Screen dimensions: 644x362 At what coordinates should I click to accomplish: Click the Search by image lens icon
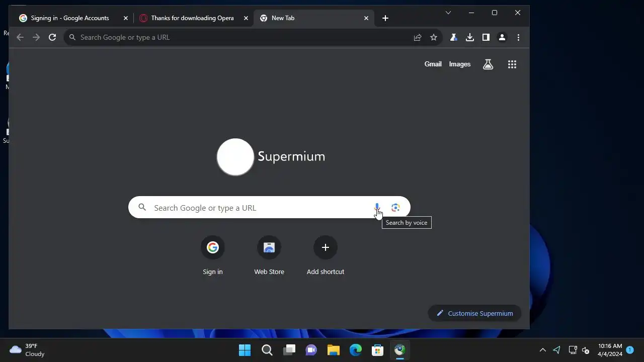395,208
